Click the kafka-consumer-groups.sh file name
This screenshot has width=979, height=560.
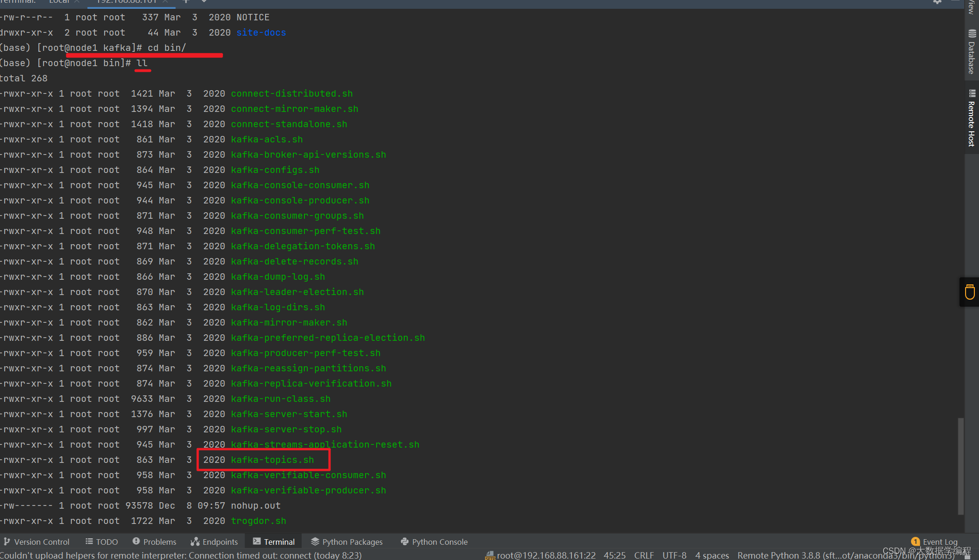coord(297,215)
